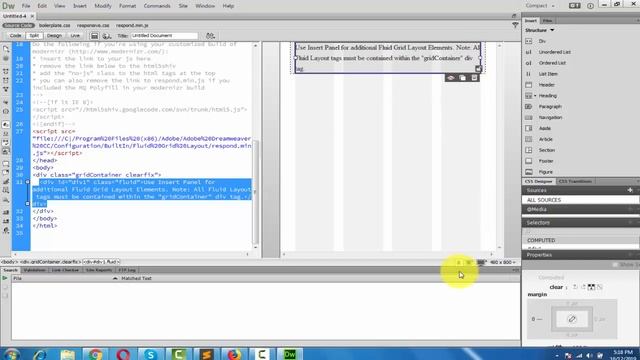640x360 pixels.
Task: Click the File column sort arrow
Action: click(115, 278)
